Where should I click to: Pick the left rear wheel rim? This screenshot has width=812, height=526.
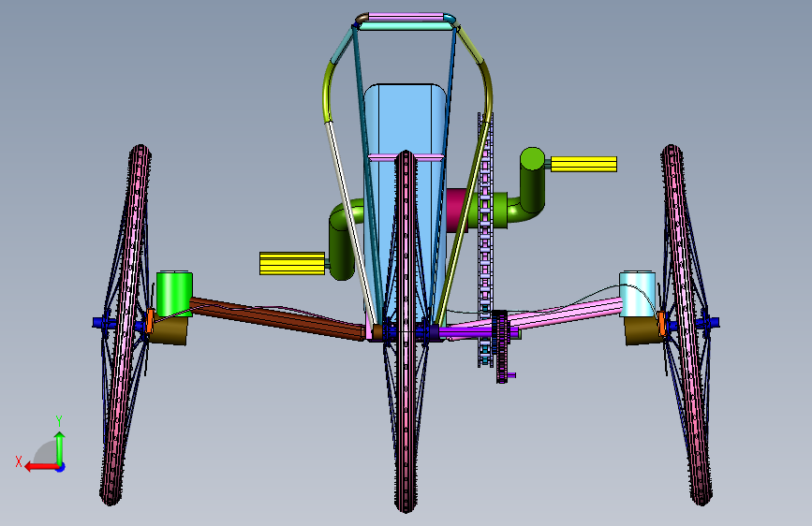click(126, 325)
